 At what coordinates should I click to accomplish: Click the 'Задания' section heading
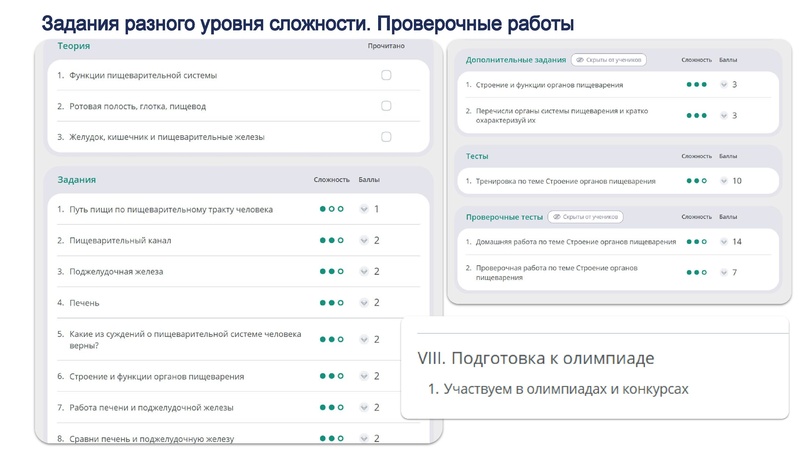tap(77, 180)
